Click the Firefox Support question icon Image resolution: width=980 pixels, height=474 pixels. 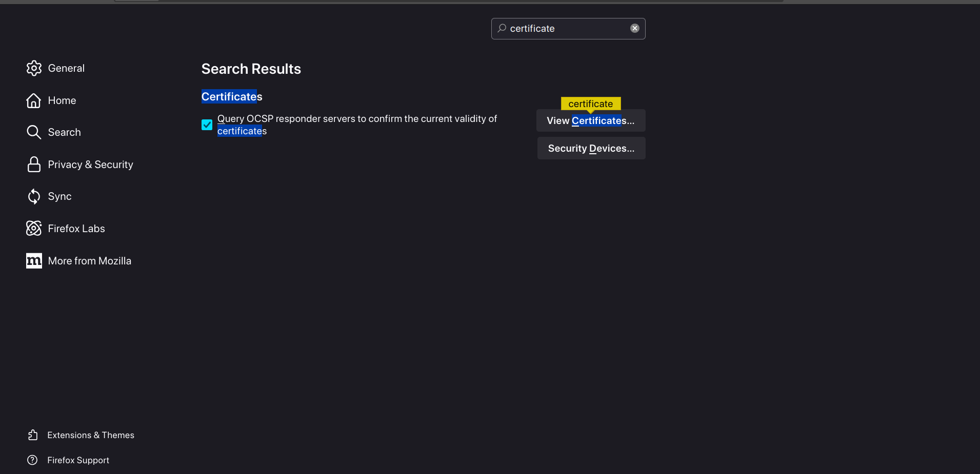pyautogui.click(x=33, y=460)
